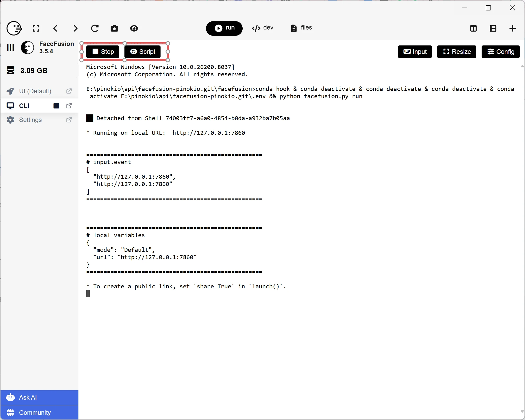Reload the page with refresh icon

pyautogui.click(x=95, y=28)
